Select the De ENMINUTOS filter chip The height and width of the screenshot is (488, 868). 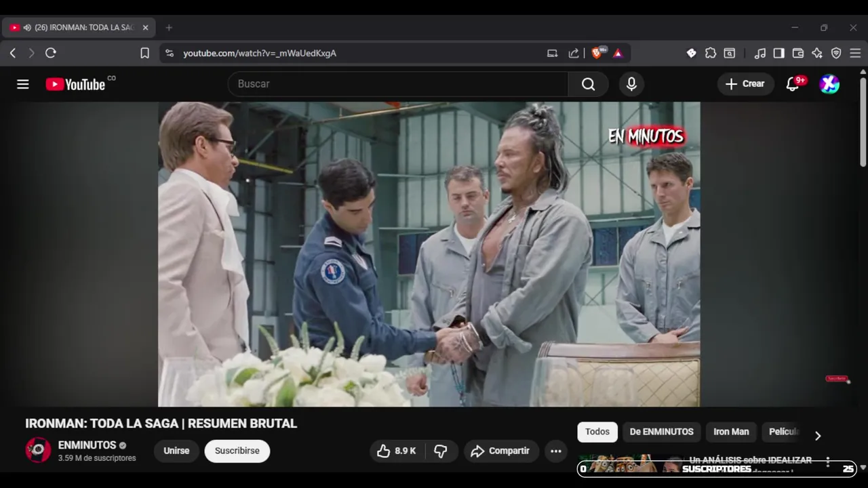(x=661, y=432)
